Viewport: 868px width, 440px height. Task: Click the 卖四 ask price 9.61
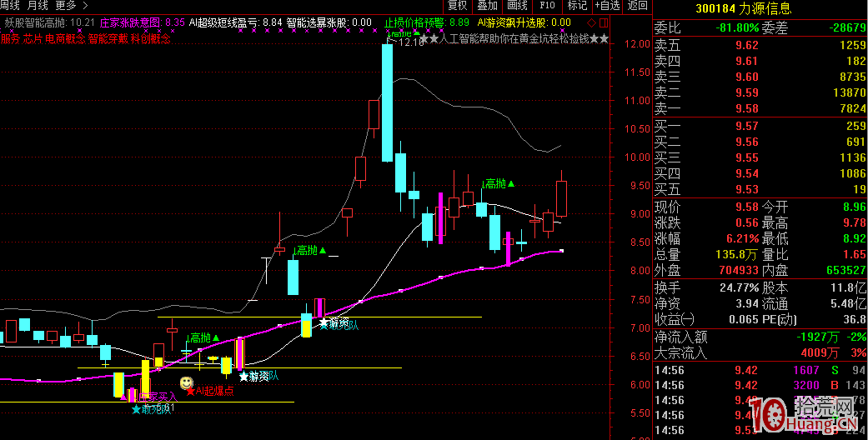[x=747, y=61]
